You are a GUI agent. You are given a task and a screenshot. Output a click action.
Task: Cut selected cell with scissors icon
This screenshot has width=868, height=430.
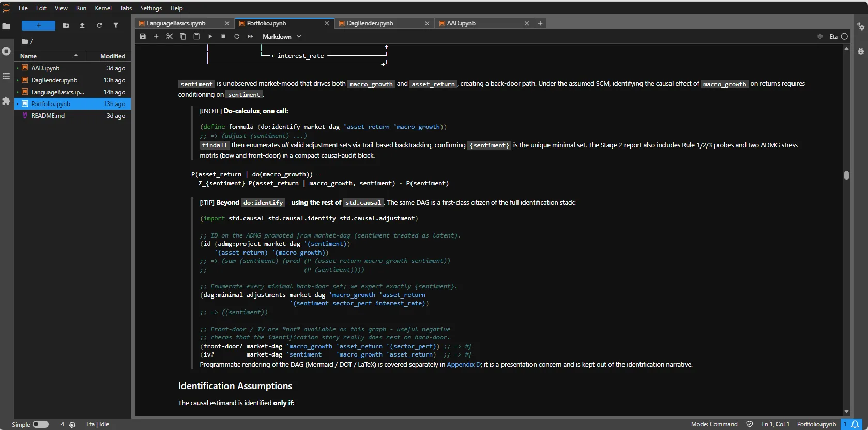coord(170,36)
